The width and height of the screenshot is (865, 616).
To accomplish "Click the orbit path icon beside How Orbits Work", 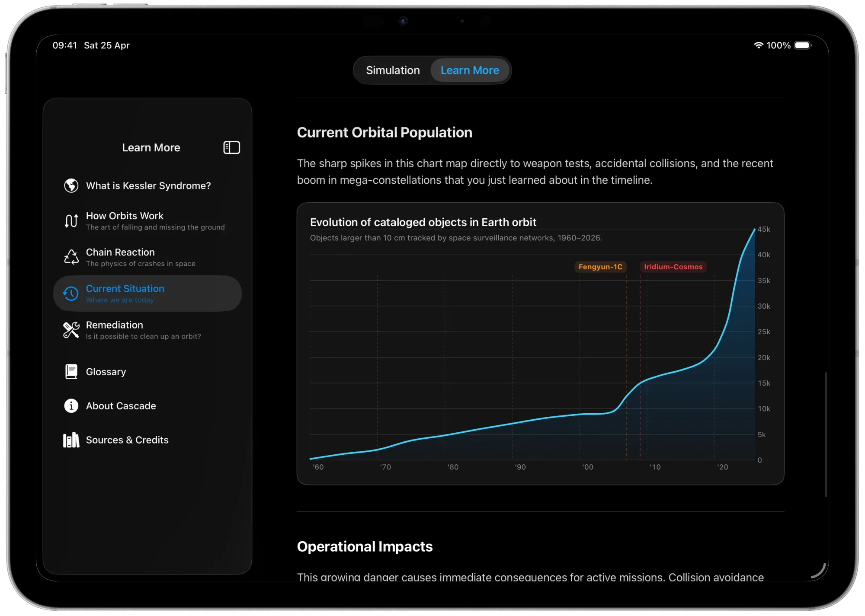I will click(x=71, y=221).
